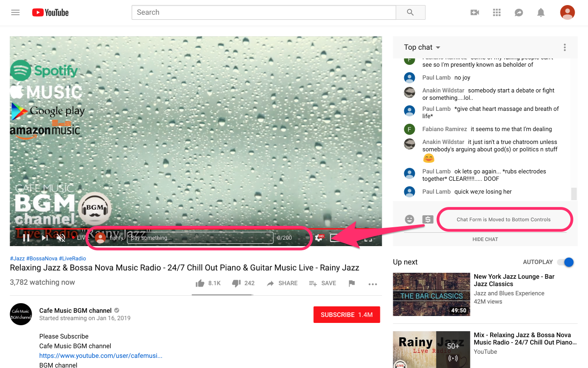This screenshot has height=368, width=588.
Task: Open the Cafe Music BGM channel name
Action: click(x=75, y=310)
